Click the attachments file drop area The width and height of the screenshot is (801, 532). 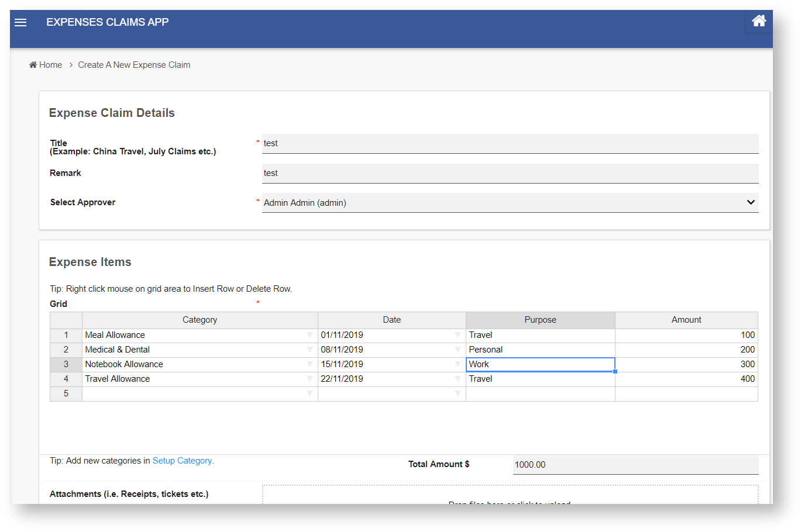pos(510,496)
